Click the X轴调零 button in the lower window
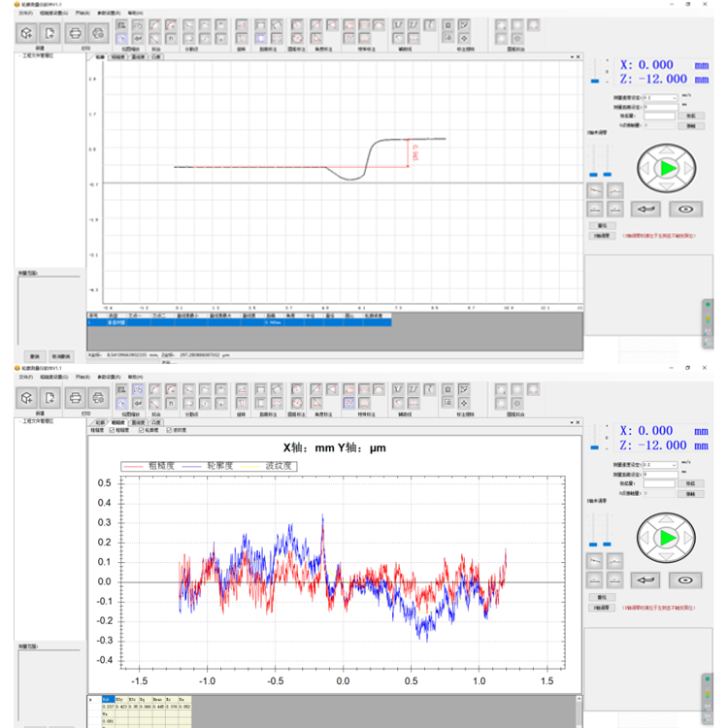This screenshot has width=728, height=728. [x=602, y=608]
